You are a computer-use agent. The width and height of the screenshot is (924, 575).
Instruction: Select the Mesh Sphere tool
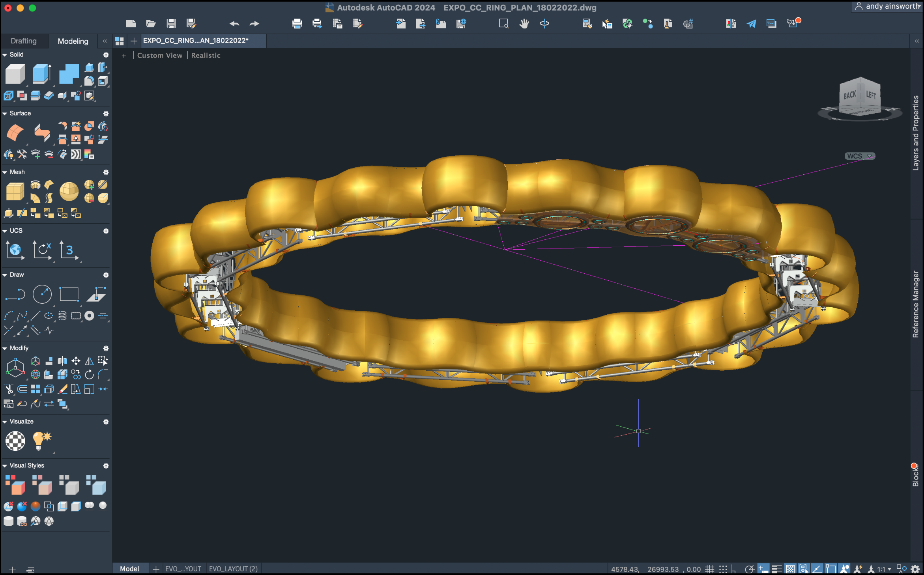coord(69,191)
